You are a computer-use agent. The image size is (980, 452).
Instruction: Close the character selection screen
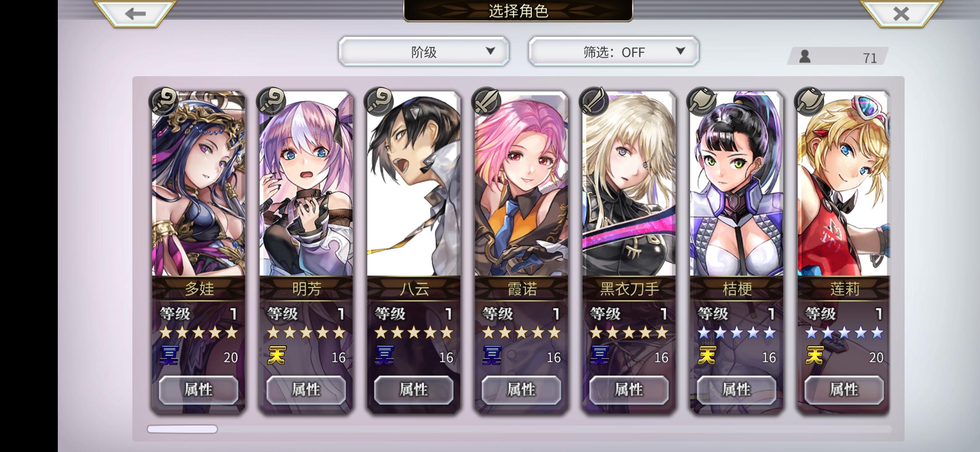[x=901, y=13]
